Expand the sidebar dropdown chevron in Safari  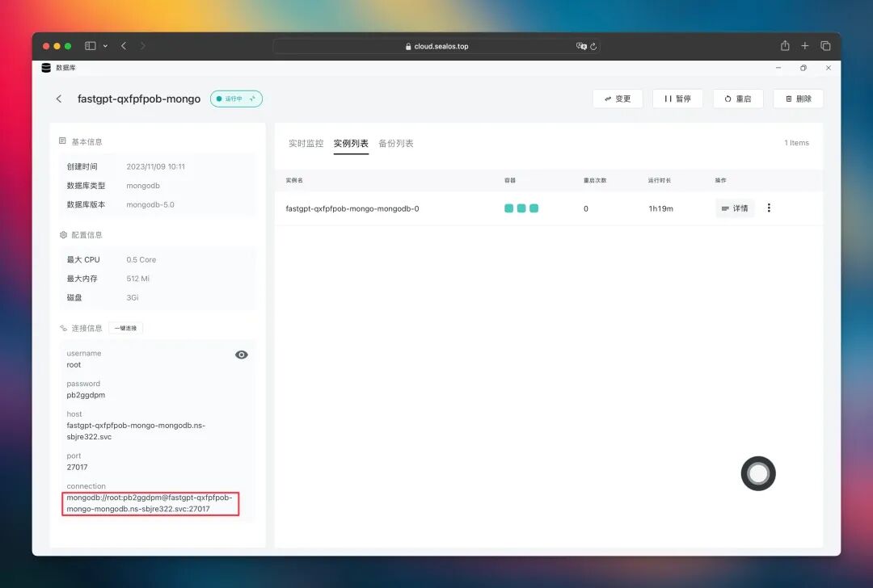pyautogui.click(x=105, y=46)
